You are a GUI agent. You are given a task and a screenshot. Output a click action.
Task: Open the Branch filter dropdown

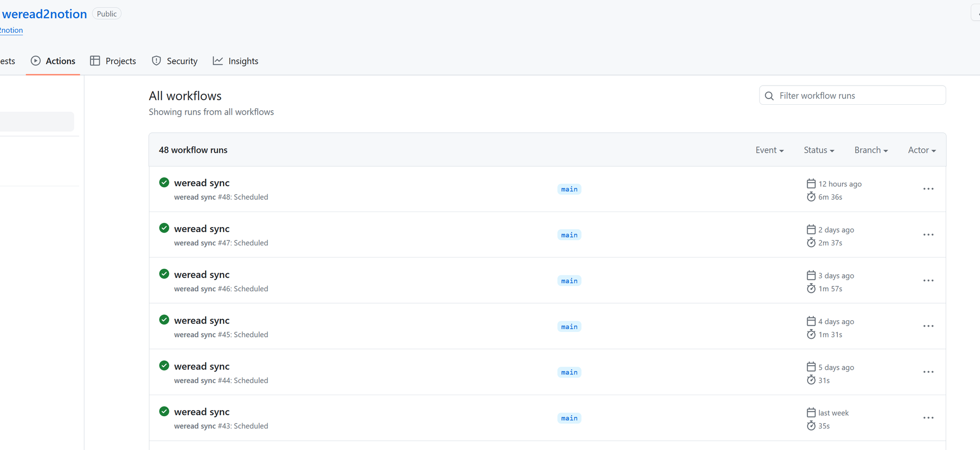coord(871,150)
